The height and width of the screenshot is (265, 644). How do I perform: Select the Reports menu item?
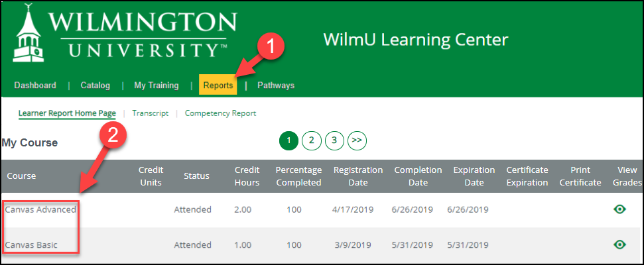point(218,85)
